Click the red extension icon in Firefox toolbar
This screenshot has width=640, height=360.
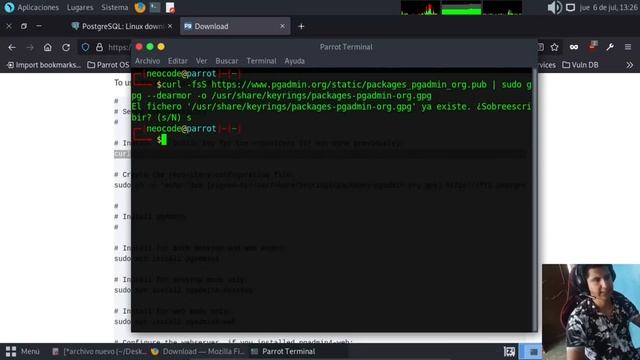pos(593,46)
